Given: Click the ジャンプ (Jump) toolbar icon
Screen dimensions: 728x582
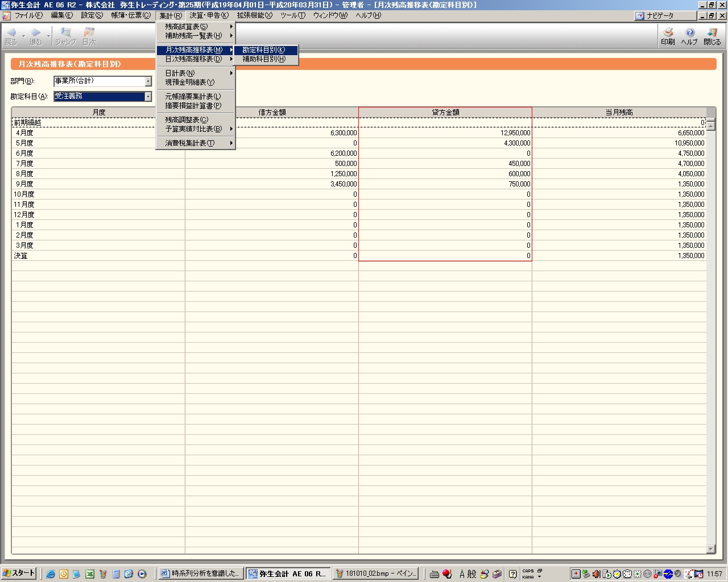Looking at the screenshot, I should coord(65,36).
